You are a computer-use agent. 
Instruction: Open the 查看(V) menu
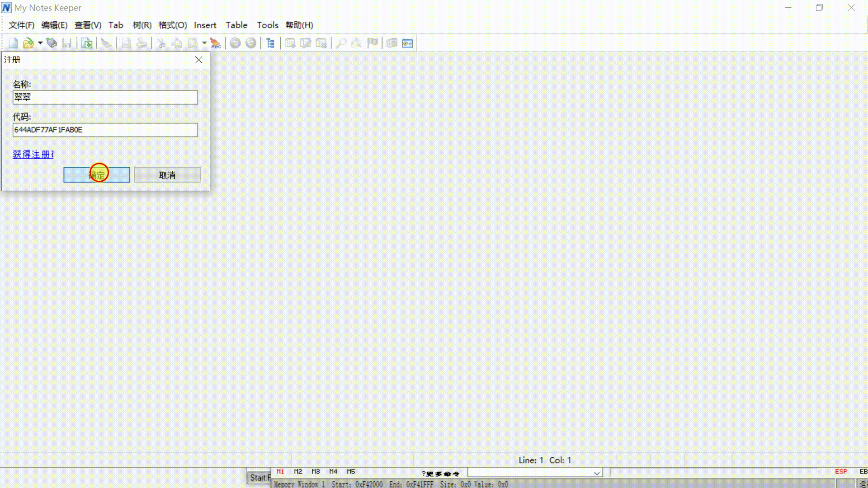[88, 25]
